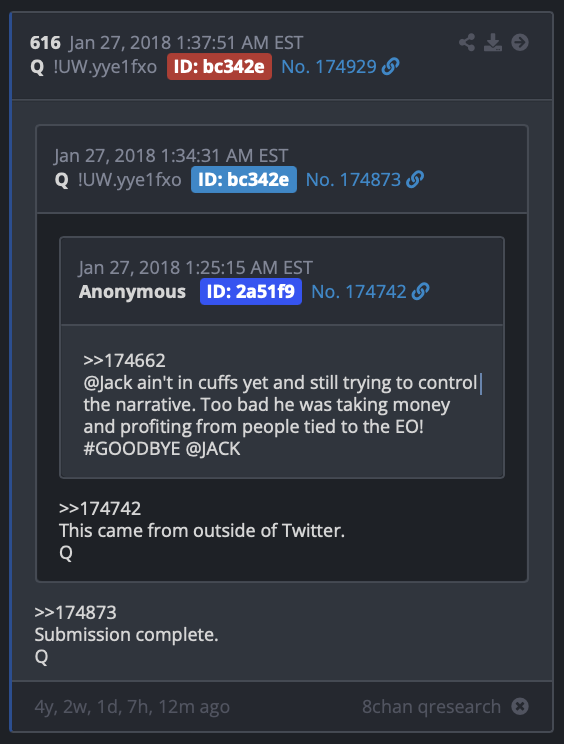Click the X icon next to 8chan qresearch

(x=520, y=707)
